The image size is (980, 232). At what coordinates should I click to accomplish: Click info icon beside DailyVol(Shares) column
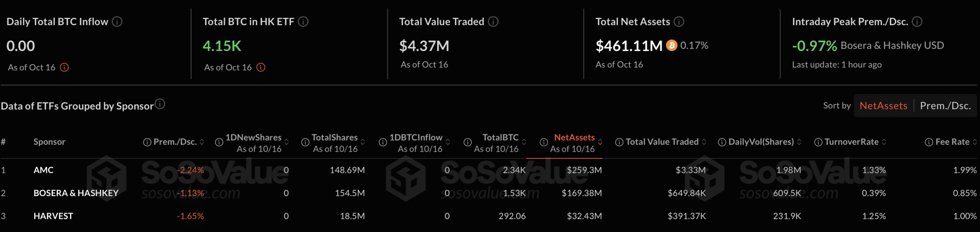722,142
